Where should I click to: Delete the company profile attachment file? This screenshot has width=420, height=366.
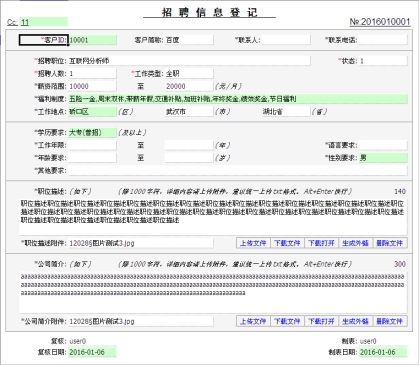tap(390, 321)
